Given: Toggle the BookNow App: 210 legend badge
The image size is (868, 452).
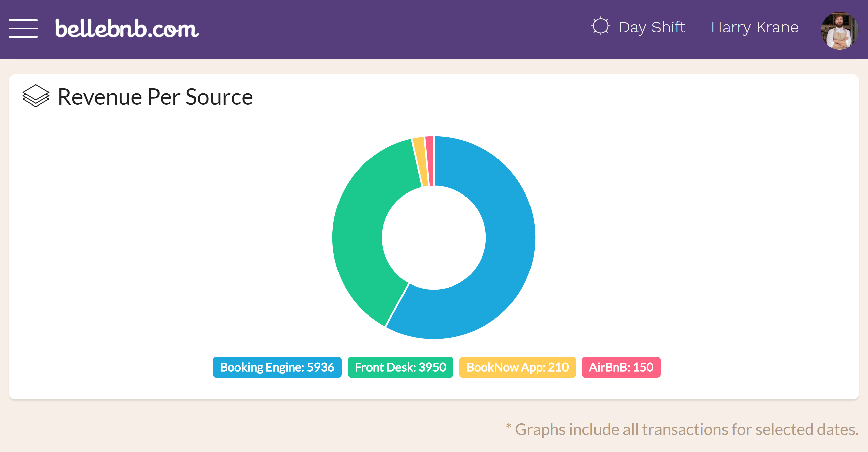Looking at the screenshot, I should click(517, 367).
